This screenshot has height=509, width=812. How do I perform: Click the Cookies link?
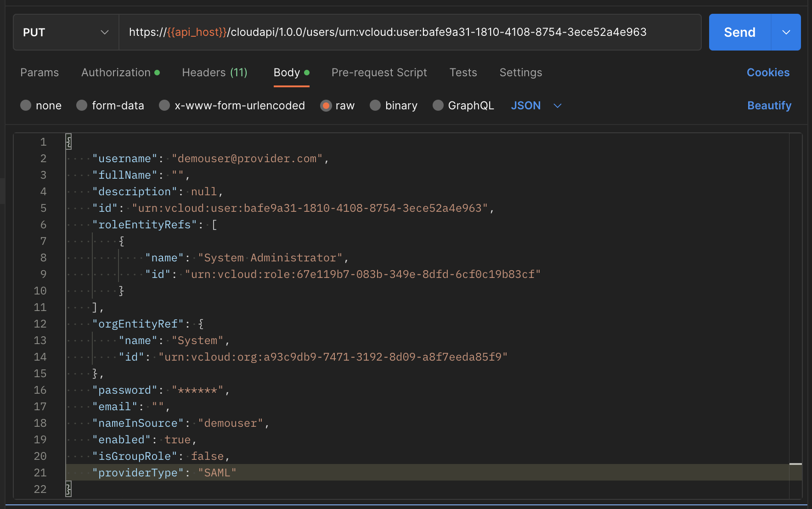768,73
